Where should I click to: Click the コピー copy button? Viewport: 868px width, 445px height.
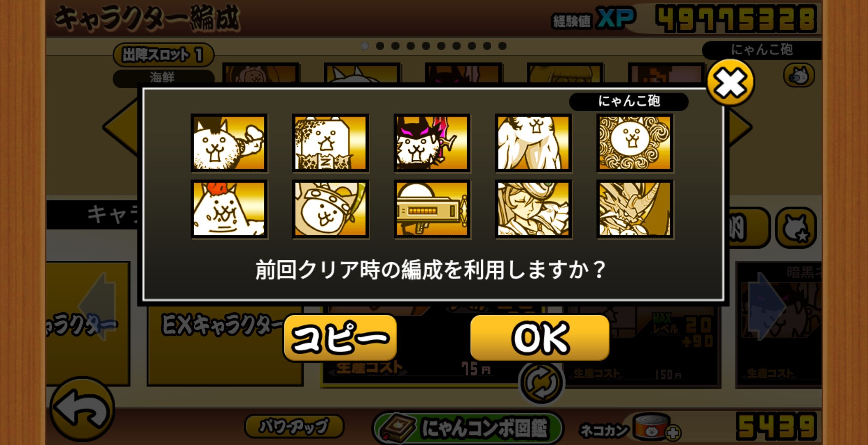(340, 337)
